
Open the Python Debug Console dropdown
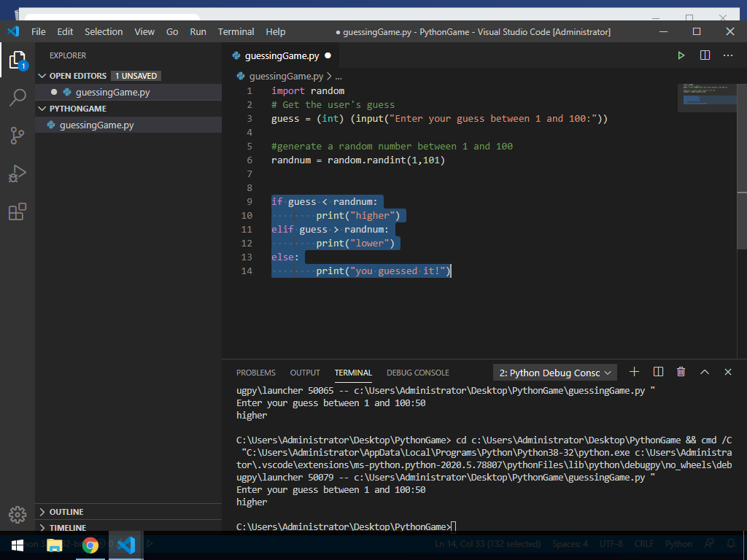point(554,372)
